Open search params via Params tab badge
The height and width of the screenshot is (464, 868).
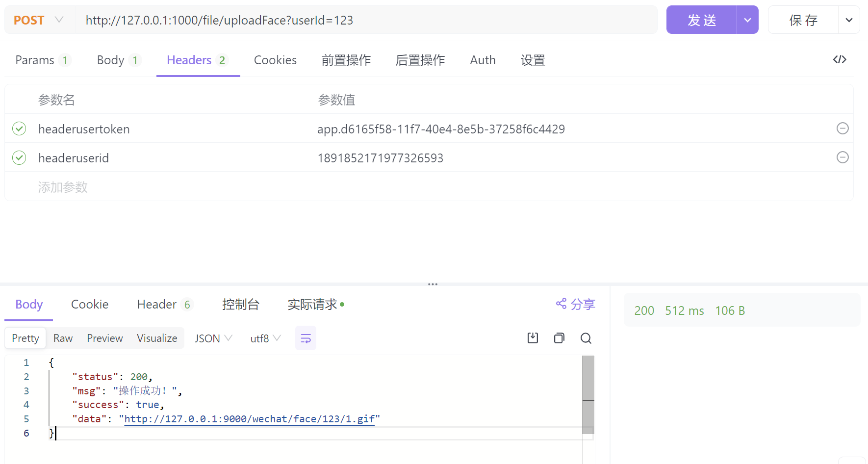[x=65, y=59]
